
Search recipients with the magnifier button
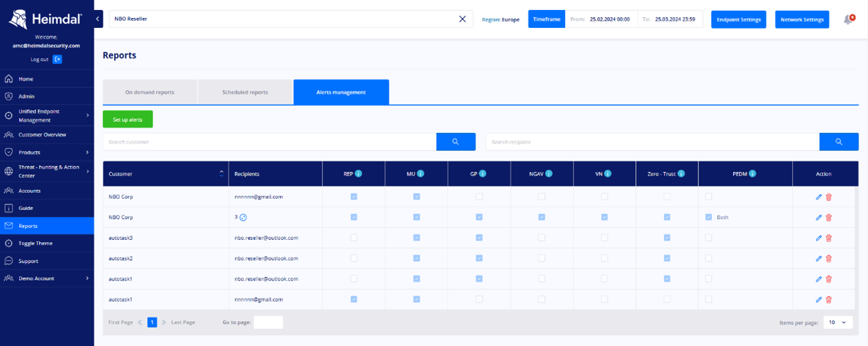[x=839, y=141]
